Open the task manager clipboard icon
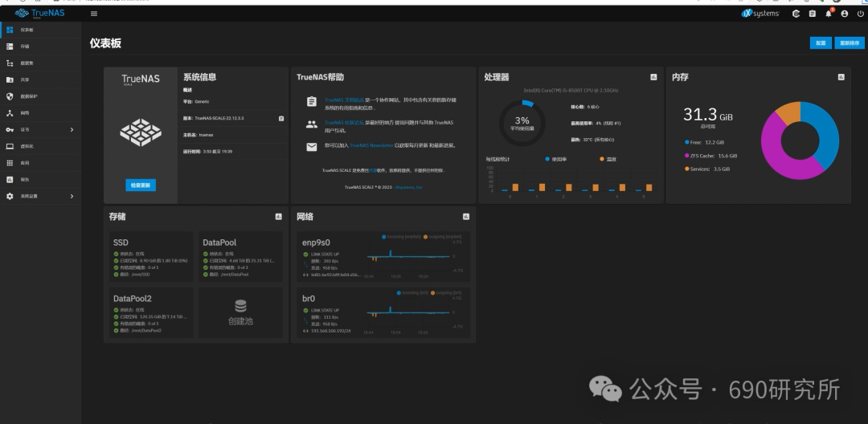Viewport: 868px width, 424px height. pos(812,14)
